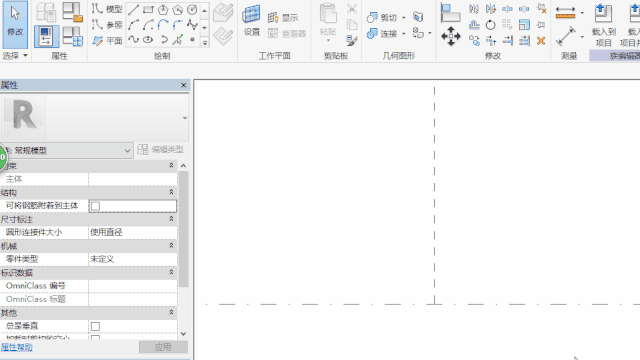Select Mirror pick axis tool
The image size is (640, 360).
474,9
